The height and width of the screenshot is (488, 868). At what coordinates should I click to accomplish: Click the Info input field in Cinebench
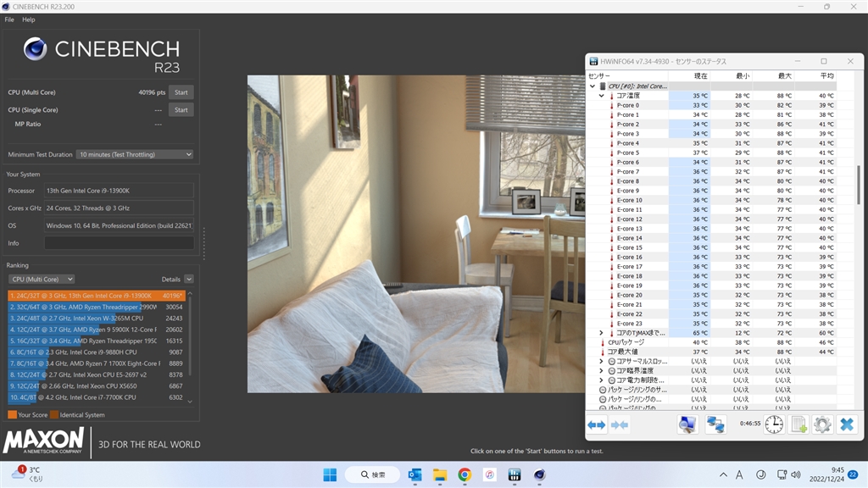click(x=119, y=243)
